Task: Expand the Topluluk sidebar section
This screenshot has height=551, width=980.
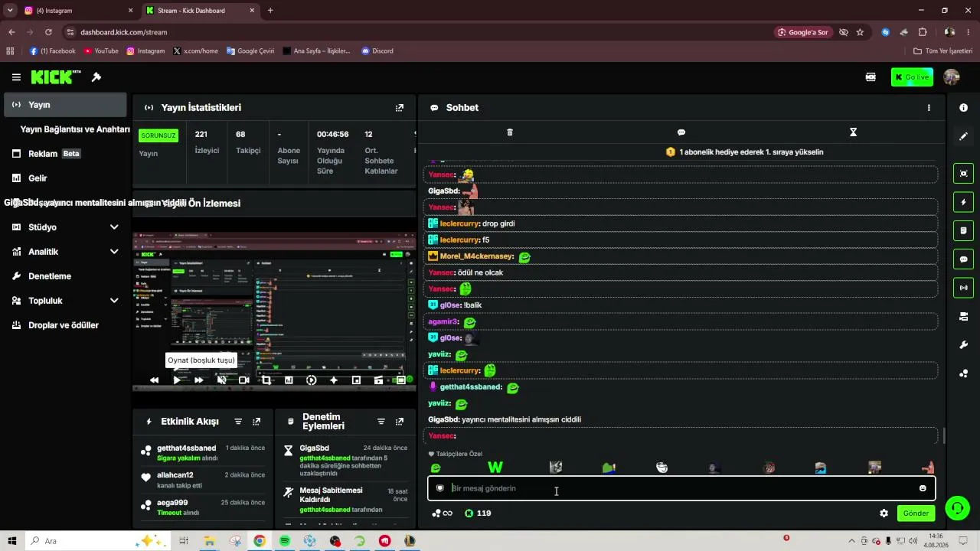Action: point(114,301)
